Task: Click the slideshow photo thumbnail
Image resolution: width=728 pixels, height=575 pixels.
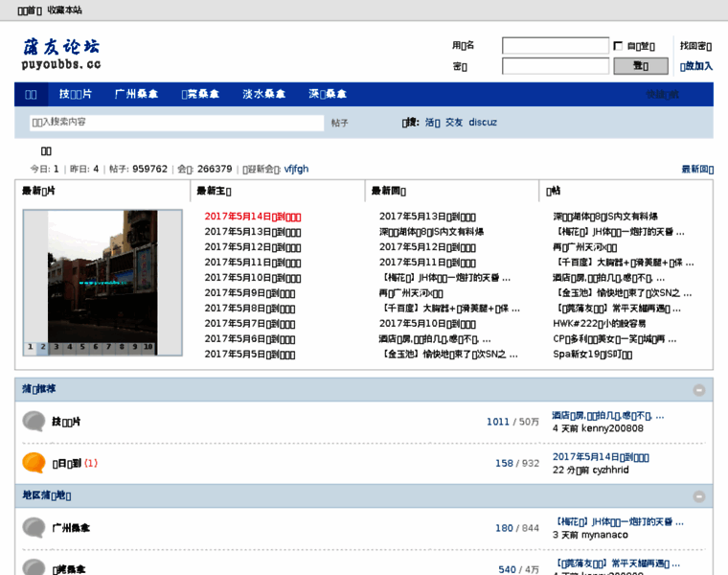Action: [102, 275]
